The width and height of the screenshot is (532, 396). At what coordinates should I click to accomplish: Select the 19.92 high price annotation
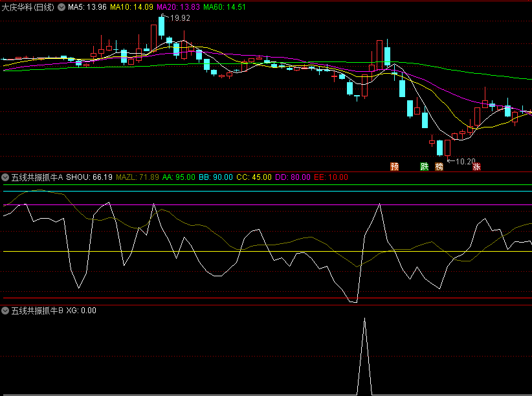pyautogui.click(x=180, y=18)
